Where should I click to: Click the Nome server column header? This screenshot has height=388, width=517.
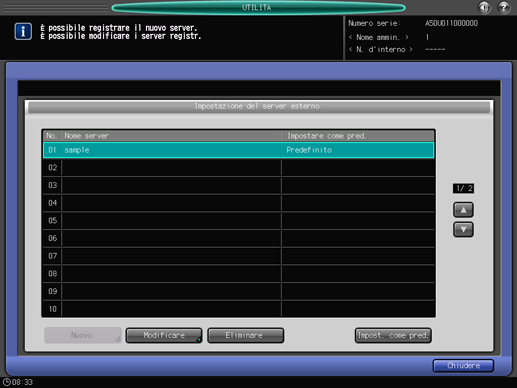coord(171,136)
